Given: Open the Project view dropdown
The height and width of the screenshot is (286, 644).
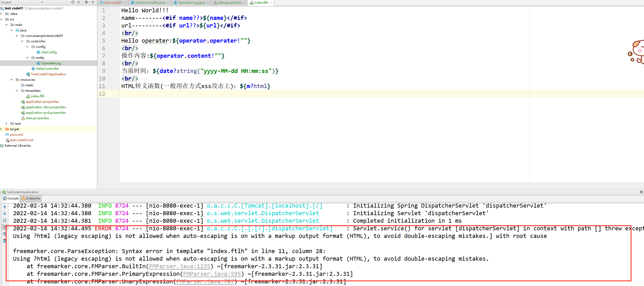Looking at the screenshot, I should [x=42, y=2].
